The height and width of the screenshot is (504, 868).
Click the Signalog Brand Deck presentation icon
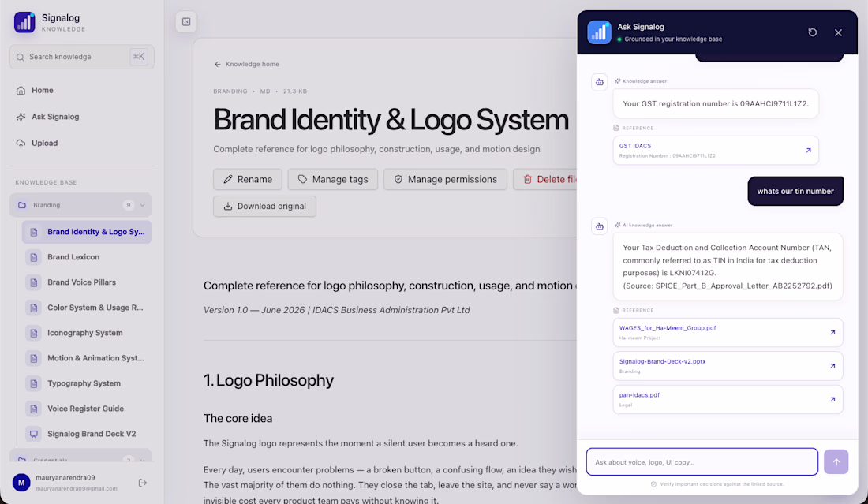click(34, 435)
